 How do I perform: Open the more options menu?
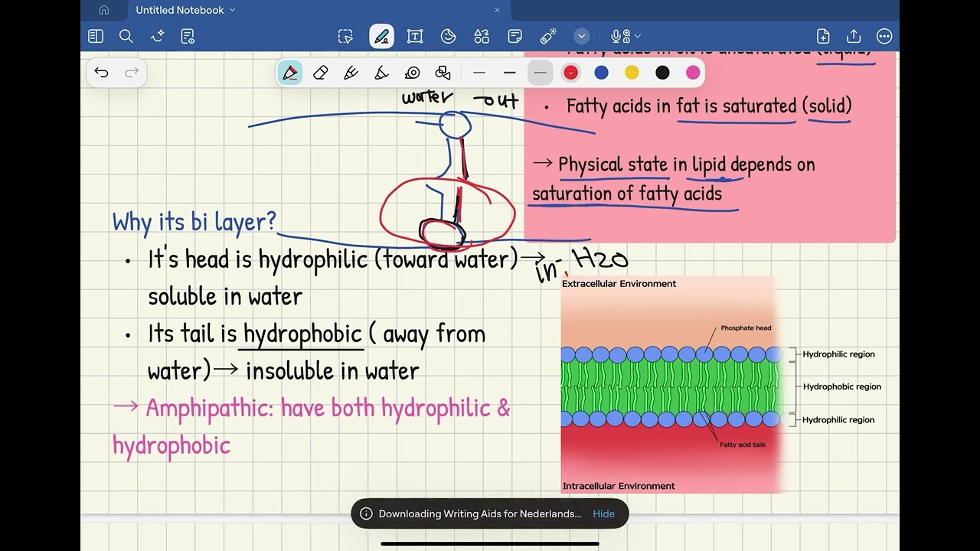click(884, 36)
